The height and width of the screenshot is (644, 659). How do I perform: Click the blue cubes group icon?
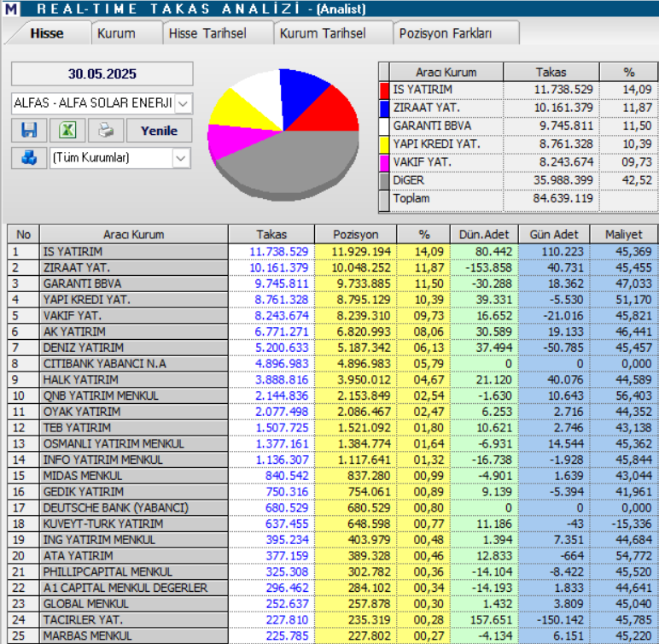click(x=29, y=158)
